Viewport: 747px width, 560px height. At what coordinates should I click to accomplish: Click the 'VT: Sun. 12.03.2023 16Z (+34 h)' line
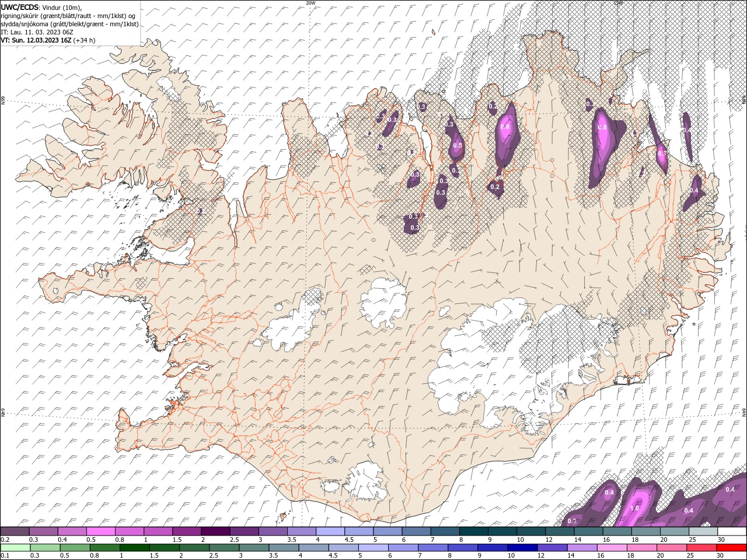[48, 40]
